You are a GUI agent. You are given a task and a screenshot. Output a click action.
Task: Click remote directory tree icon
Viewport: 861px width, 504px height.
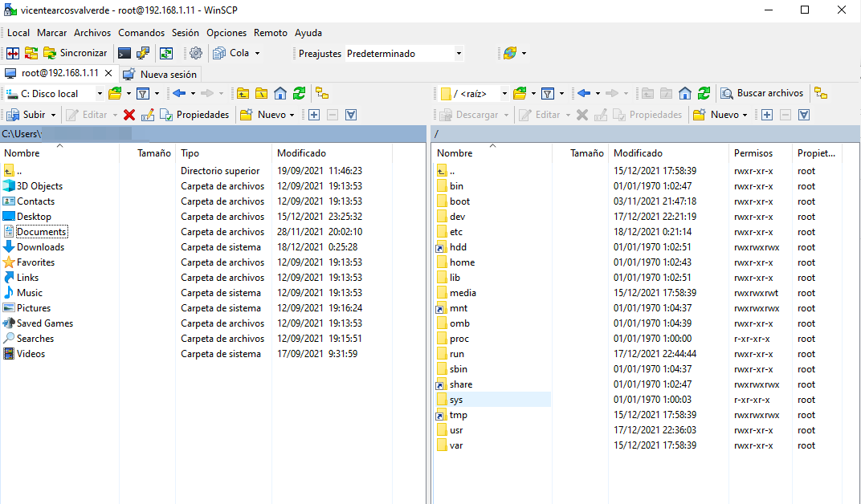click(x=820, y=93)
